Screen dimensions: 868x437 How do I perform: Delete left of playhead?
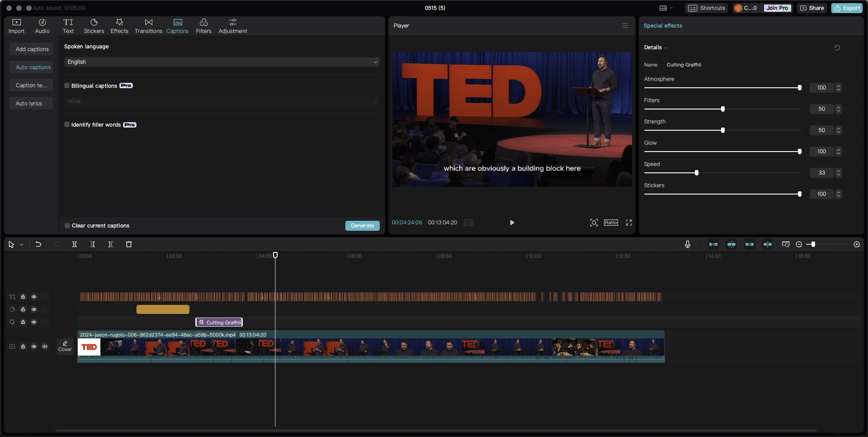click(x=93, y=244)
